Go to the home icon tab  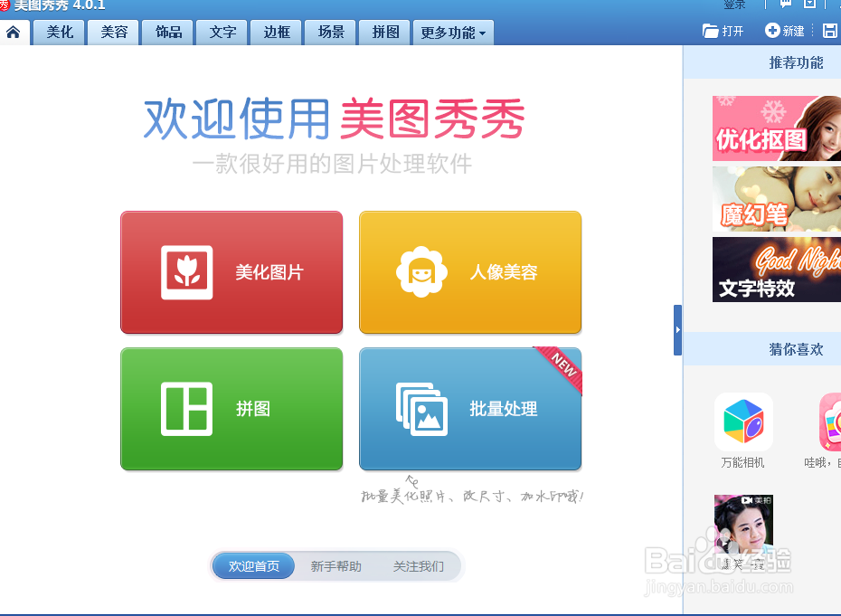pyautogui.click(x=14, y=33)
